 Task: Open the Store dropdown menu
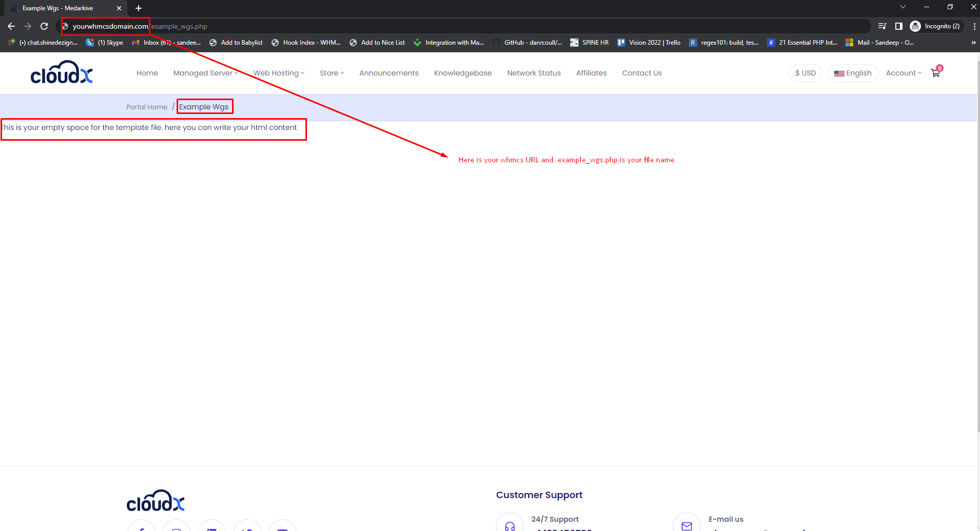click(x=332, y=73)
